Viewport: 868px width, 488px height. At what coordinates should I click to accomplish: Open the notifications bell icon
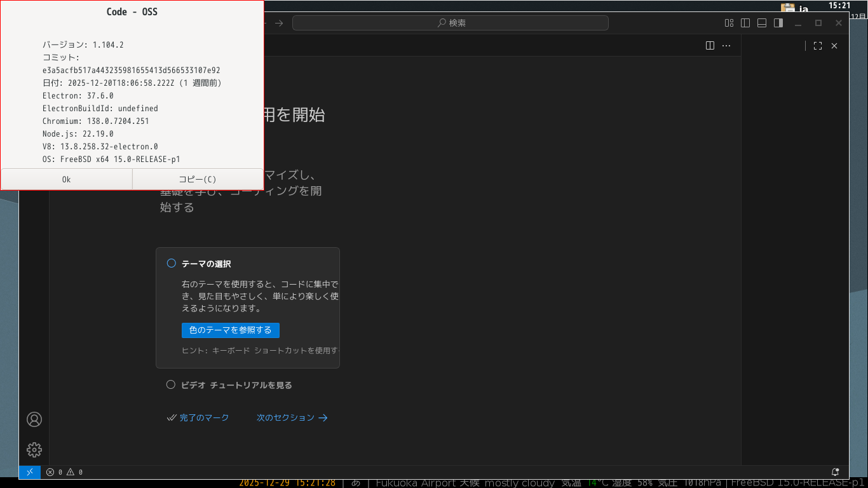[x=836, y=472]
